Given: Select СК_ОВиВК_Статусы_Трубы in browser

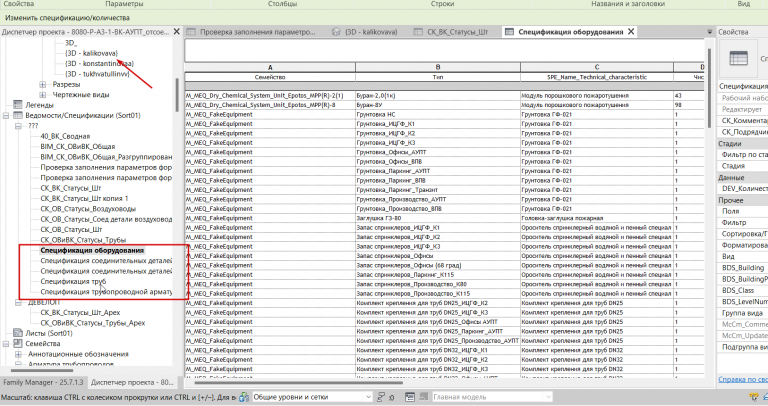Looking at the screenshot, I should click(83, 240).
